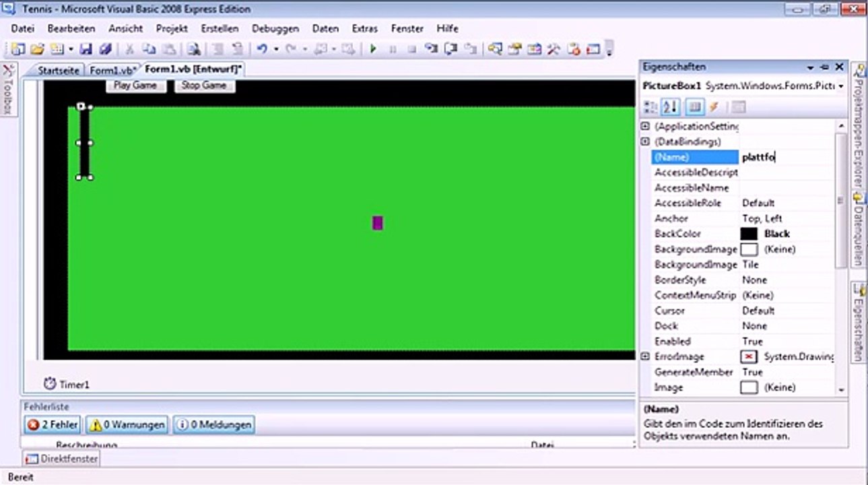Click the Save All toolbar icon
The image size is (868, 485).
point(105,49)
